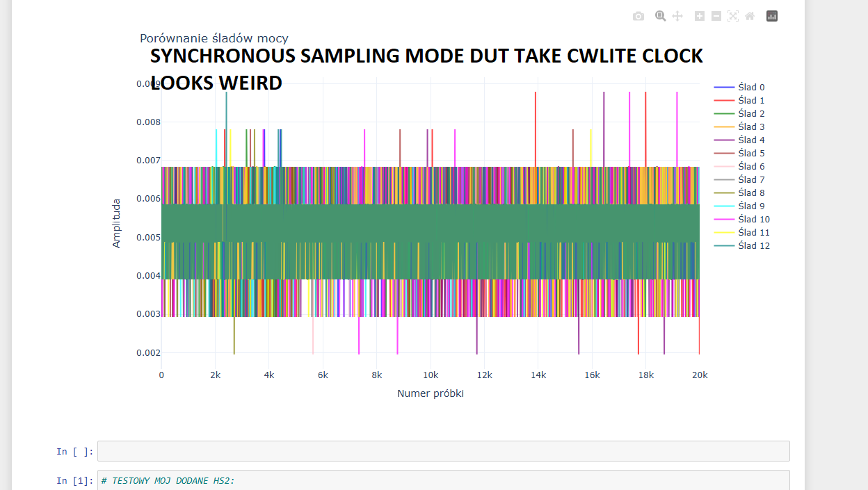Hide the Ślad 10 trace
Screen dimensions: 868x490
[753, 220]
